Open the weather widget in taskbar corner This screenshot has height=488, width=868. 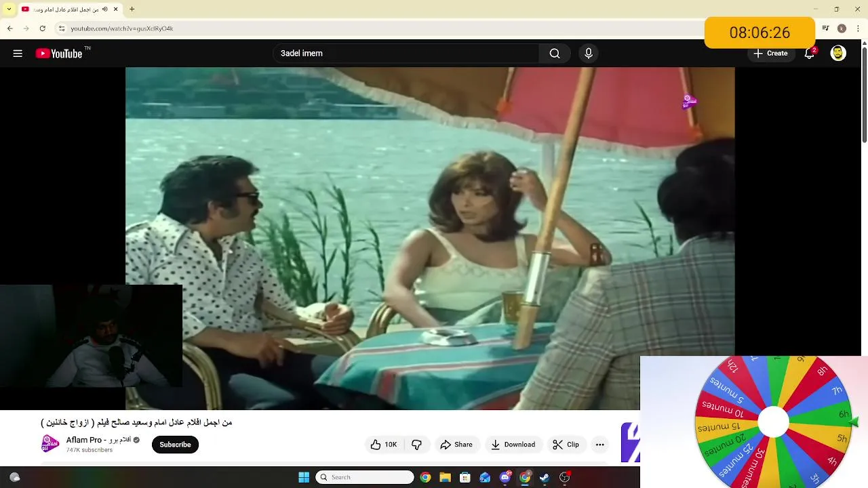(x=15, y=477)
